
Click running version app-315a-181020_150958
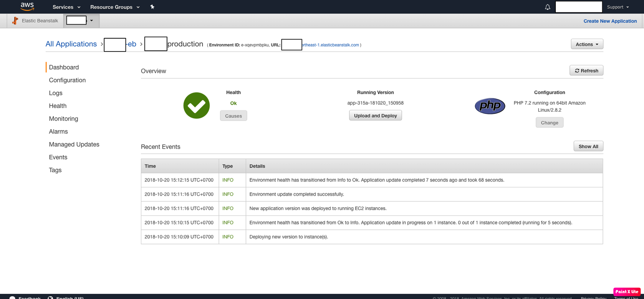pyautogui.click(x=375, y=103)
